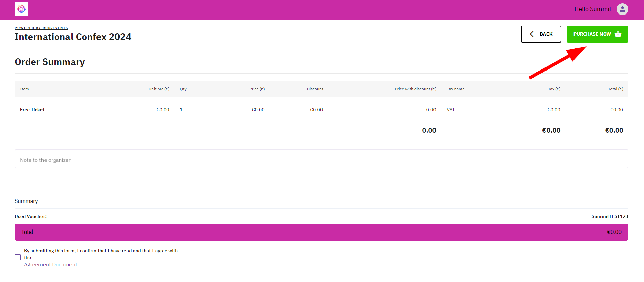Click the used voucher code SummitTEST123
Viewport: 644px width, 282px height.
pyautogui.click(x=610, y=216)
